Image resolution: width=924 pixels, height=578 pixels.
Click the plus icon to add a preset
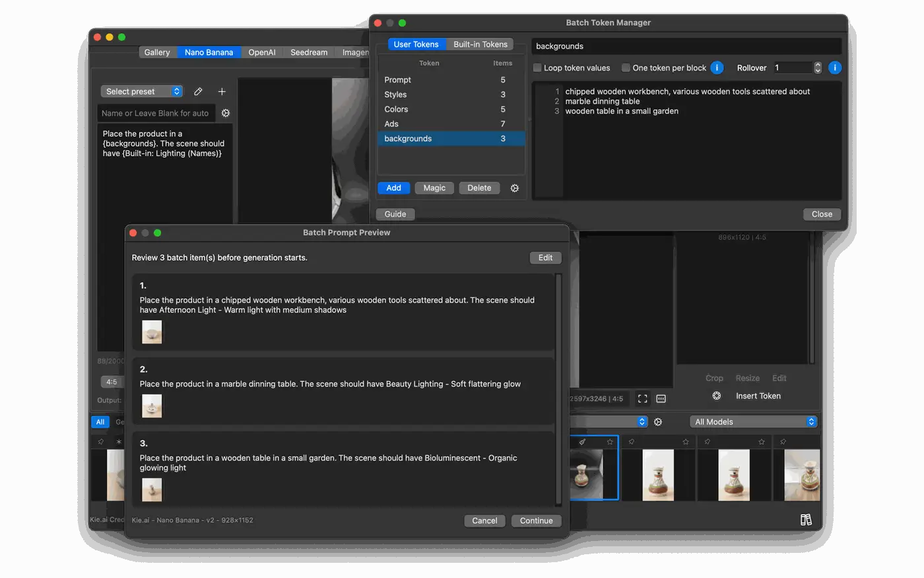pyautogui.click(x=222, y=92)
